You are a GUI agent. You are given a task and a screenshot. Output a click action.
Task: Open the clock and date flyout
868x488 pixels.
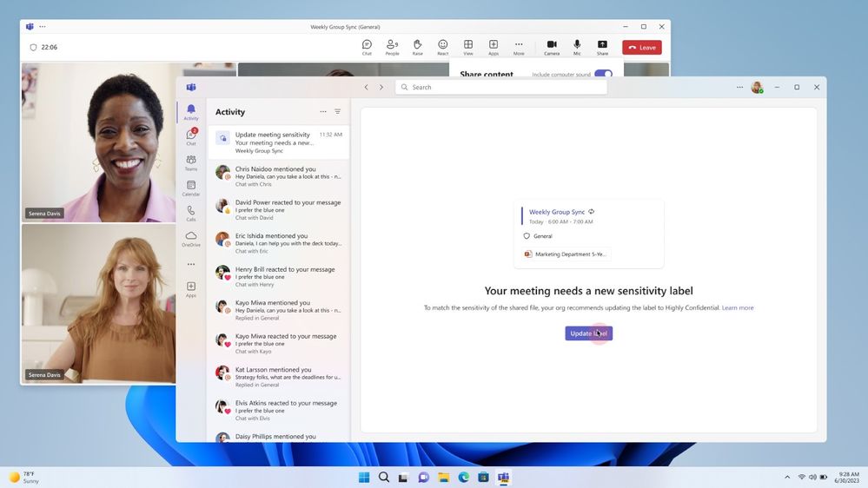(847, 478)
